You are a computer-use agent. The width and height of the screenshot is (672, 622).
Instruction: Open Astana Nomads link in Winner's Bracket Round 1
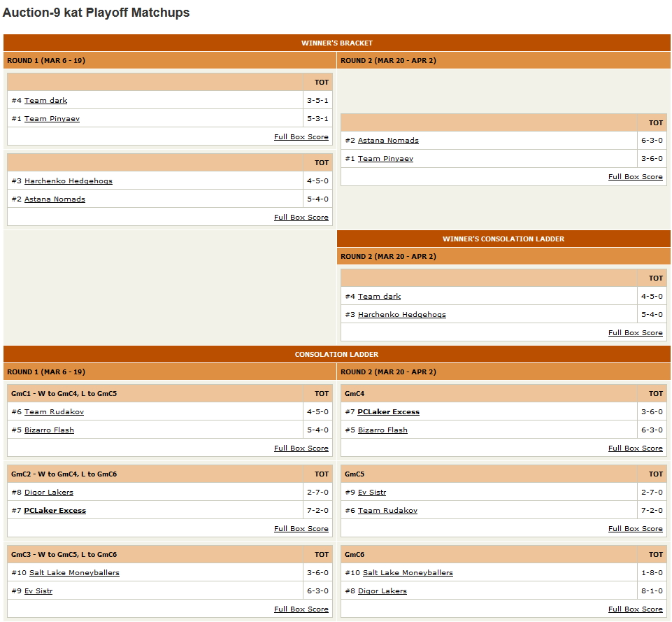tap(55, 199)
